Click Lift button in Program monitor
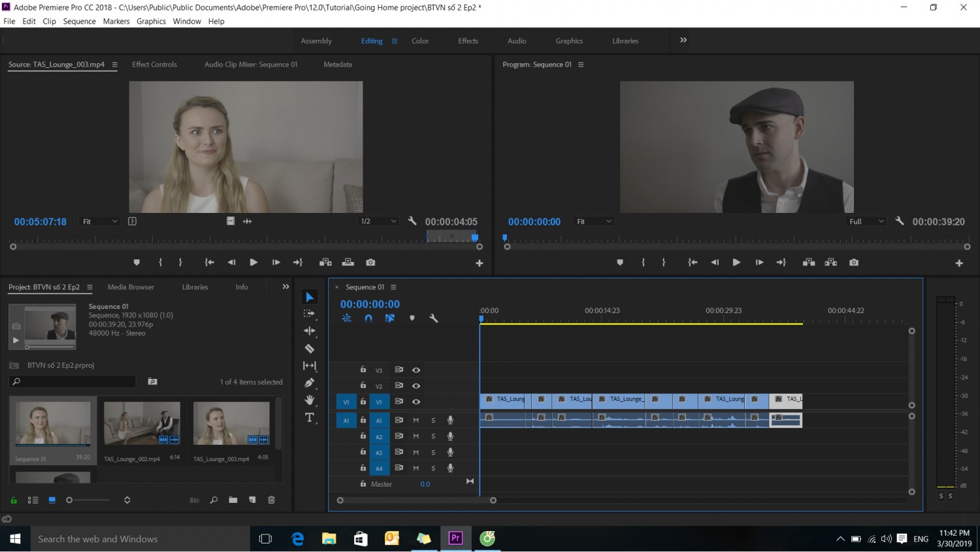This screenshot has width=980, height=552. (x=809, y=262)
